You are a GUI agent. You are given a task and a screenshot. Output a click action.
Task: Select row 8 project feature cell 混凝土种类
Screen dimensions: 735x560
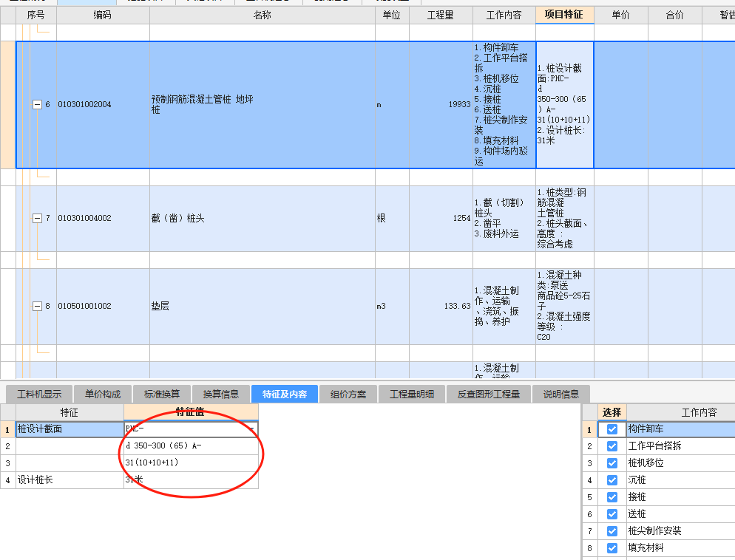click(564, 306)
